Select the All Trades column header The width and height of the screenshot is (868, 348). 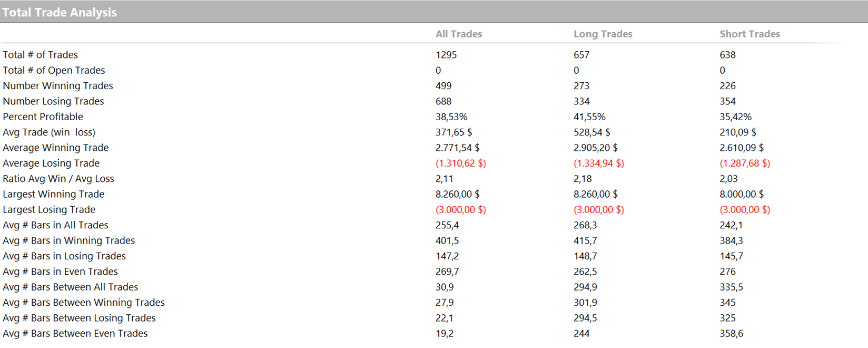click(x=458, y=34)
